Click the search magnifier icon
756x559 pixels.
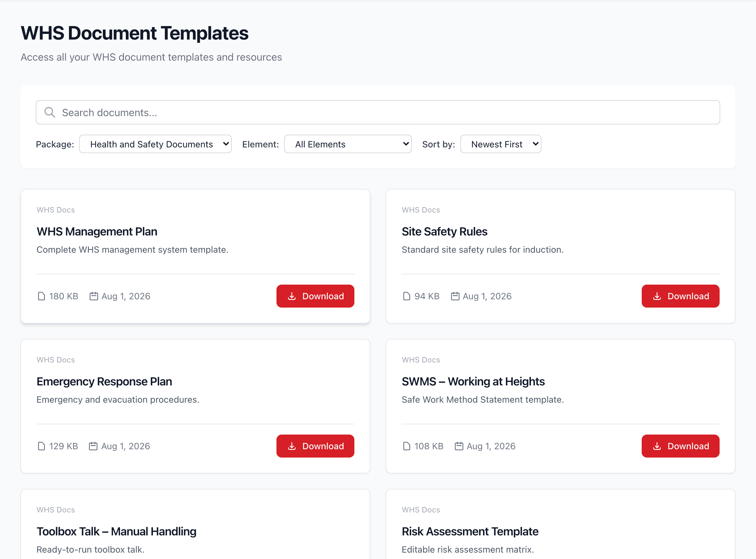50,112
